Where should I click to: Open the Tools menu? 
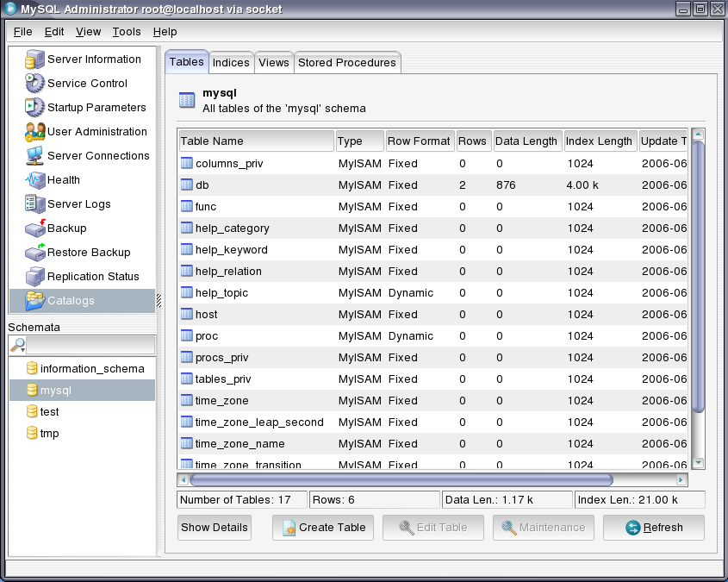[127, 32]
